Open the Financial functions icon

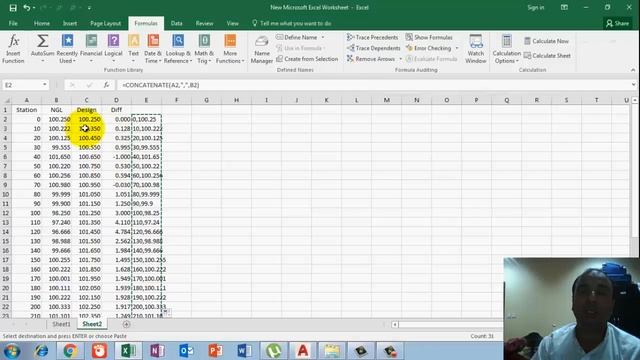coord(91,41)
